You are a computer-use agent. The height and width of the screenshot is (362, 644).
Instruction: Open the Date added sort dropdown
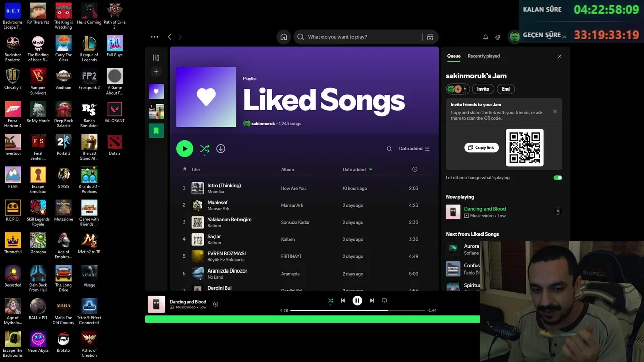(414, 149)
